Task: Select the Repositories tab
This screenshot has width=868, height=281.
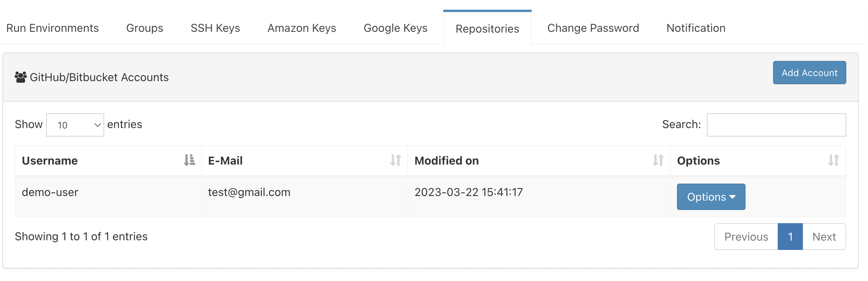Action: [487, 28]
